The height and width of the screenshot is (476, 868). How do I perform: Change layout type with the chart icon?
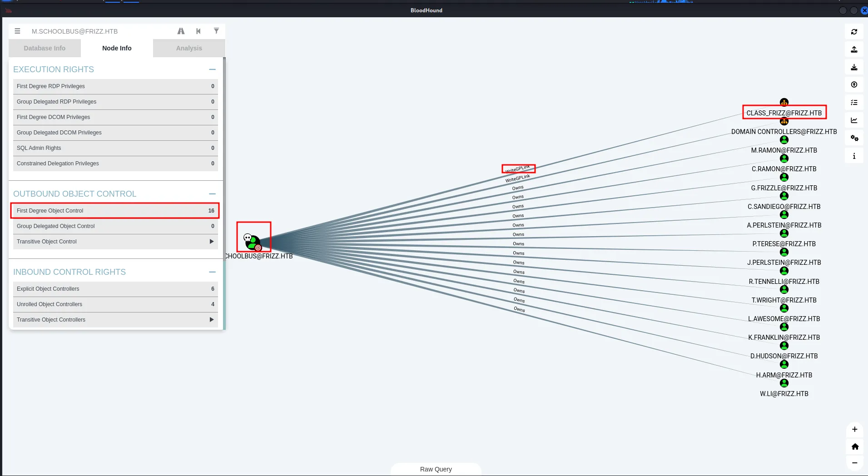point(854,120)
